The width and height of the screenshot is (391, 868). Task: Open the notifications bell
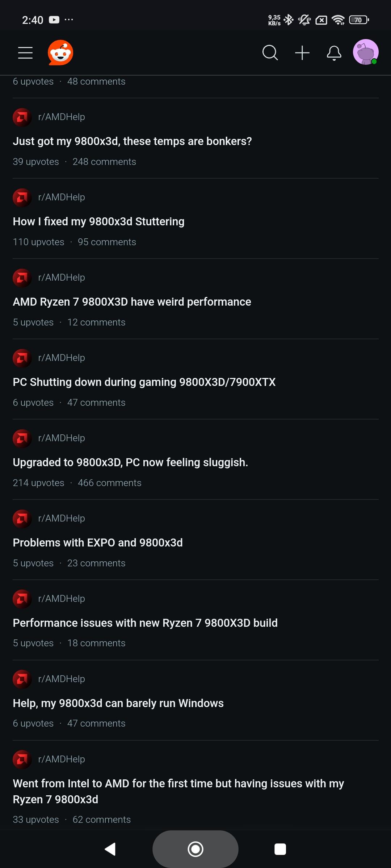[334, 53]
